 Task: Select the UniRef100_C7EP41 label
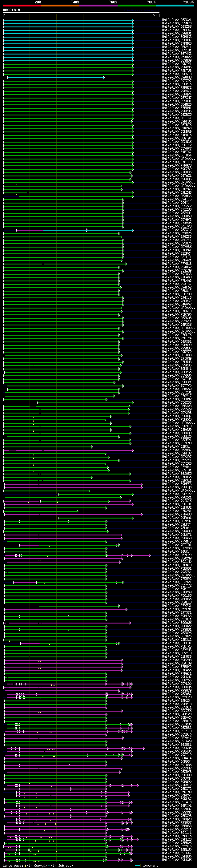(177, 250)
